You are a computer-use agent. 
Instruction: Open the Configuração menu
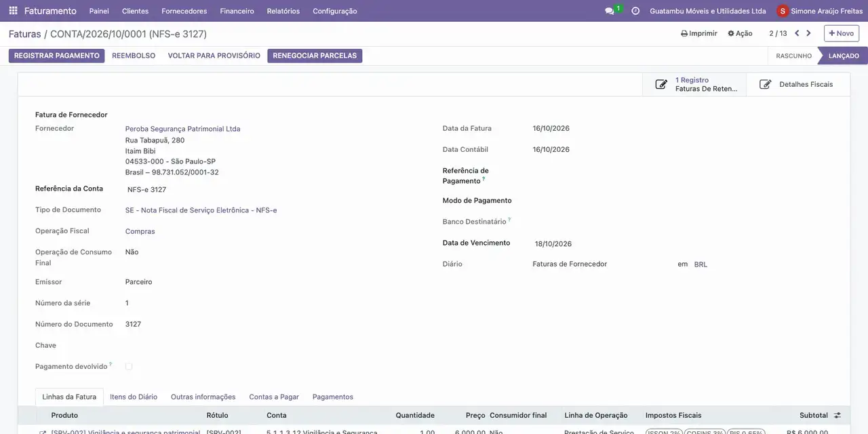tap(335, 11)
